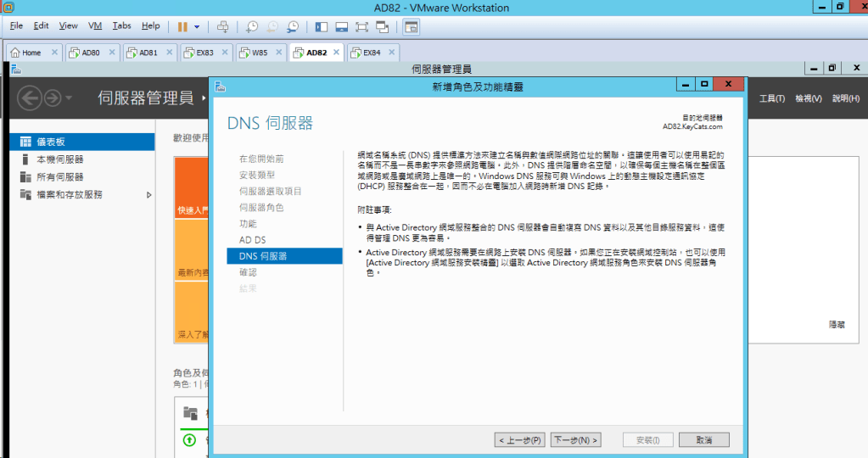Open the snapshot manager icon

(x=292, y=26)
